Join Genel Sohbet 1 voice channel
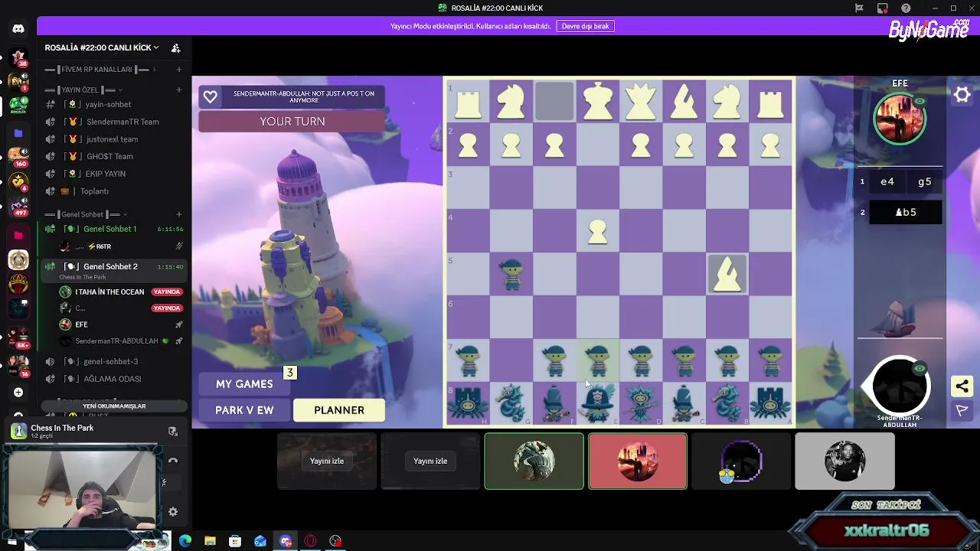 point(115,229)
